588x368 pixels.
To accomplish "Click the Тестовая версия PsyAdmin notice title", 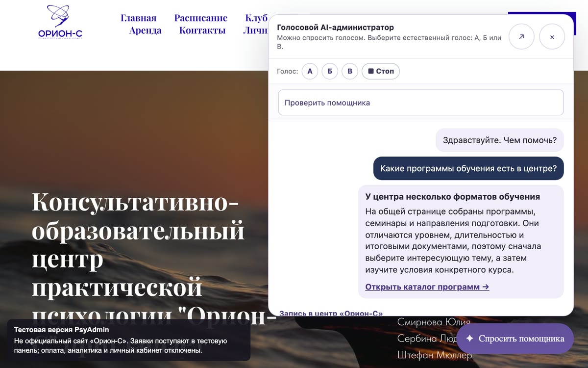I will point(62,330).
